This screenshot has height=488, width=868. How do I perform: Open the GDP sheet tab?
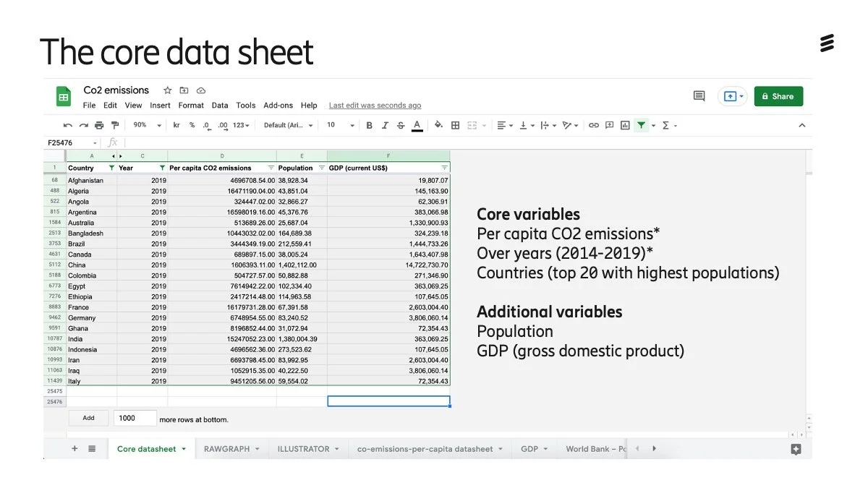[x=535, y=449]
